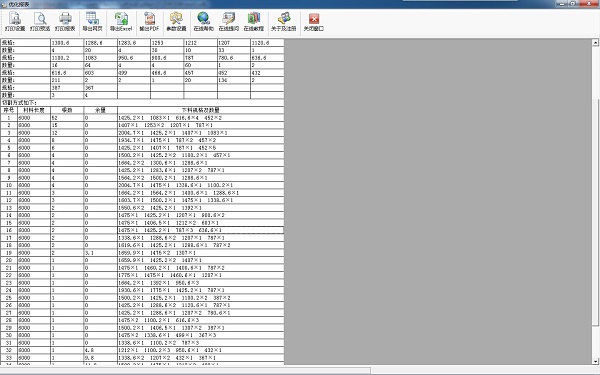Screen dimensions: 600x375
Task: Click the '1253' specification cell in top table
Action: (167, 43)
